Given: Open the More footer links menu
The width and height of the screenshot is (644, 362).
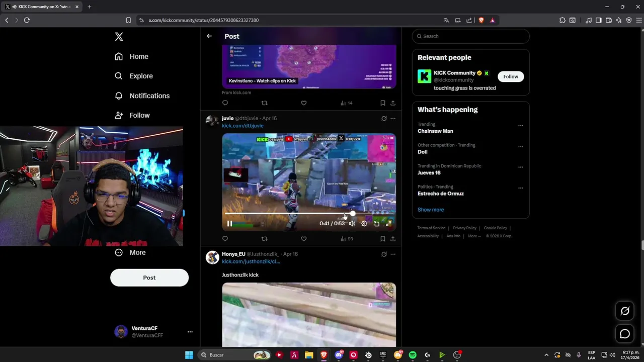Looking at the screenshot, I should (474, 236).
